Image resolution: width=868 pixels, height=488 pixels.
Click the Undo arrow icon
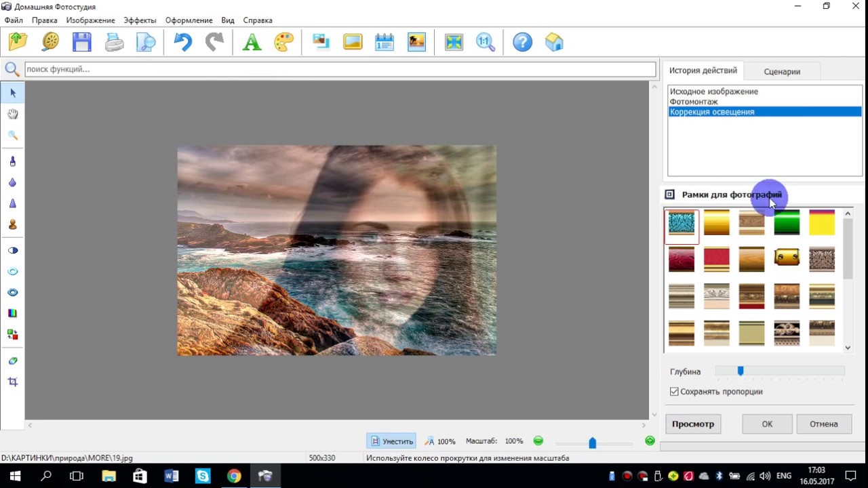tap(182, 42)
